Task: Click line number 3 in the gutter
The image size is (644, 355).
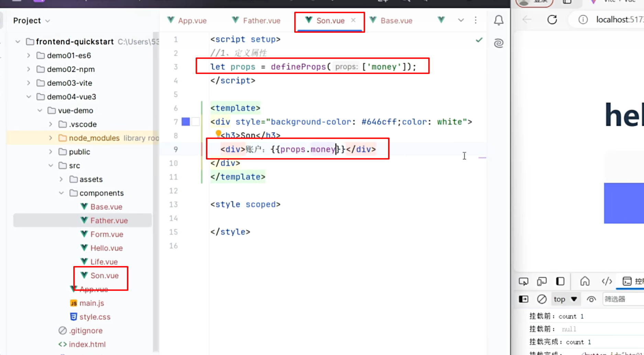Action: point(176,67)
